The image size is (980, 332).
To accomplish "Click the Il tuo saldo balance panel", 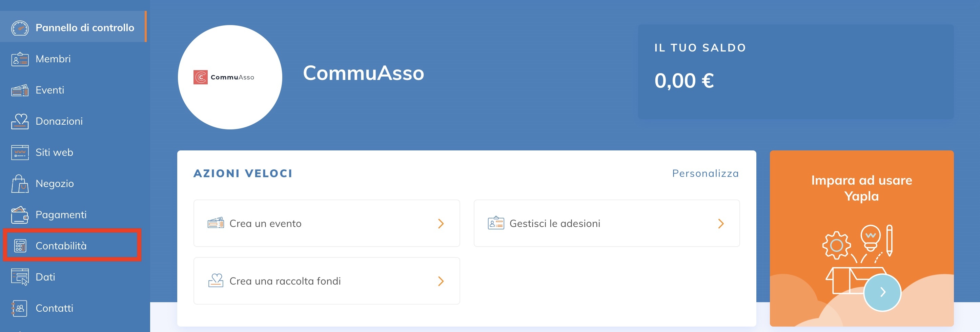I will point(796,72).
